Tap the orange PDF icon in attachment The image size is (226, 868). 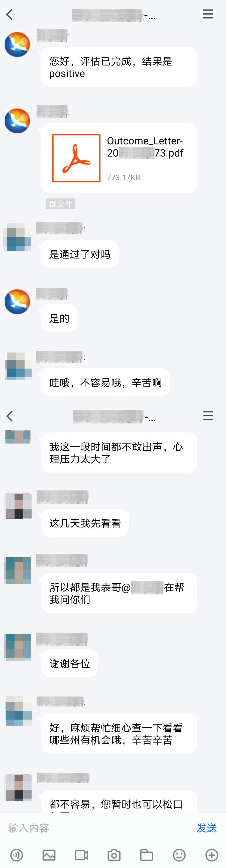[x=76, y=158]
